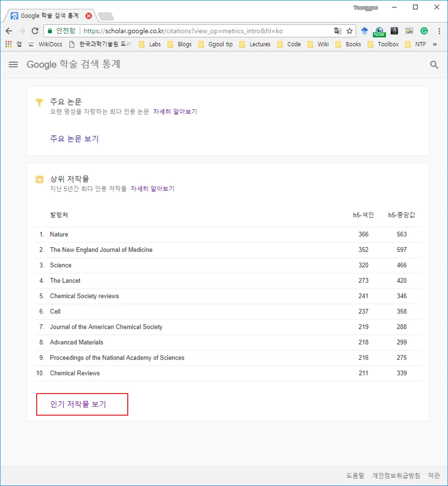
Task: Open the 인기 저작물 보기 link
Action: pos(78,404)
